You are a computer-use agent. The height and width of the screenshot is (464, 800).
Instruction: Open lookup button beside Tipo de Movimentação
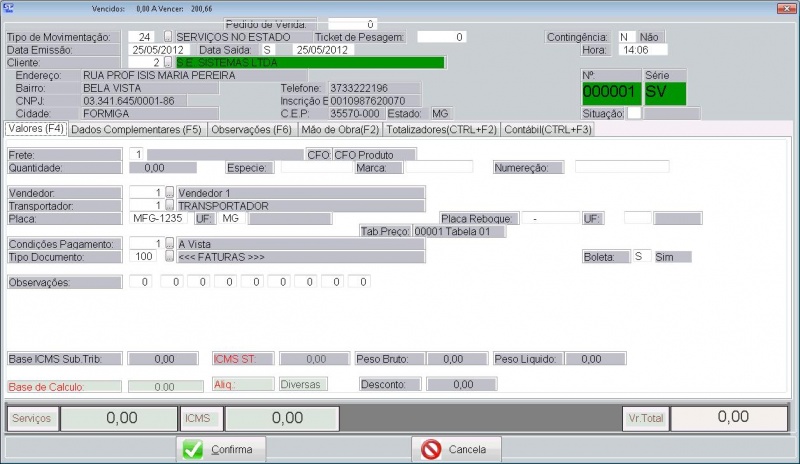pos(169,37)
